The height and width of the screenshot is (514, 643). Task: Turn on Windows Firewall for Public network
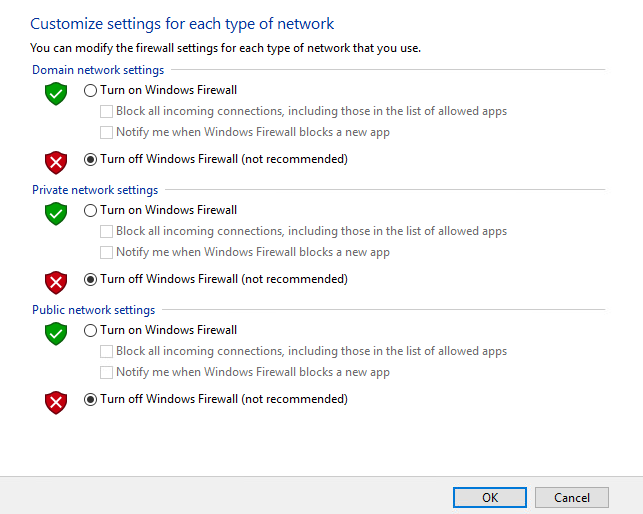91,330
